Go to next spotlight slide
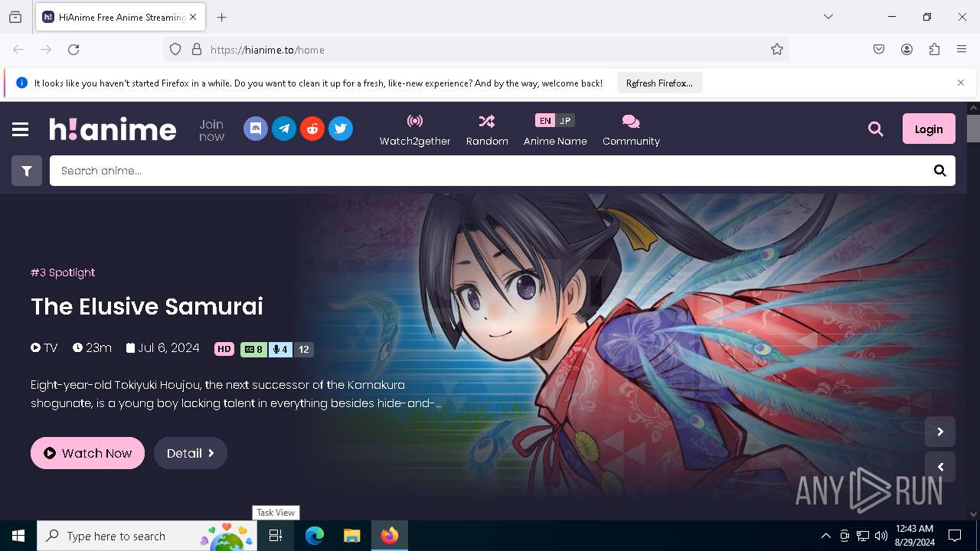Screen dimensions: 980x551 point(940,432)
